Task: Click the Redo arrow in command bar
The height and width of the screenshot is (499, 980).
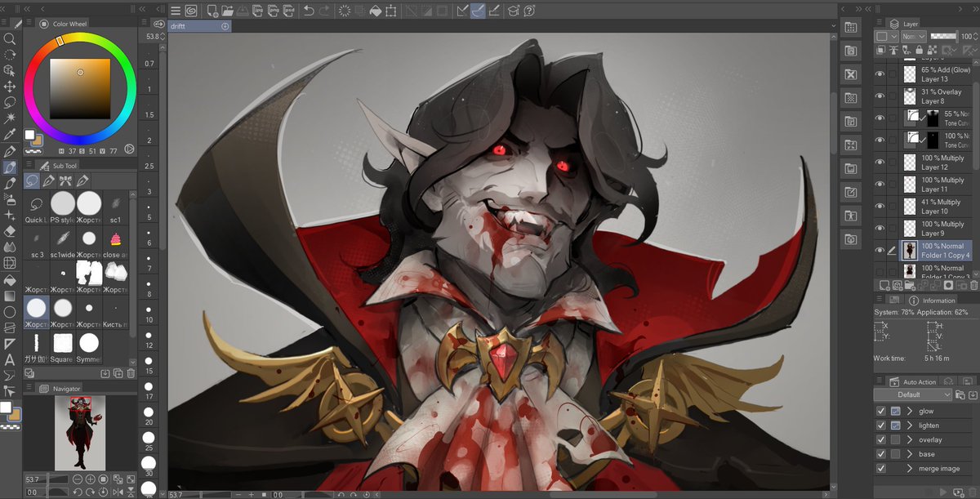Action: coord(325,11)
